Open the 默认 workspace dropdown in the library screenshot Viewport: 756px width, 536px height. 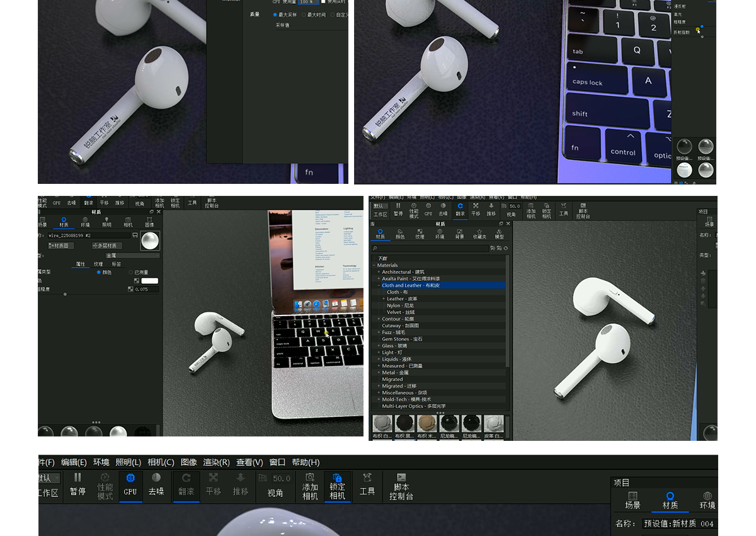pyautogui.click(x=381, y=206)
